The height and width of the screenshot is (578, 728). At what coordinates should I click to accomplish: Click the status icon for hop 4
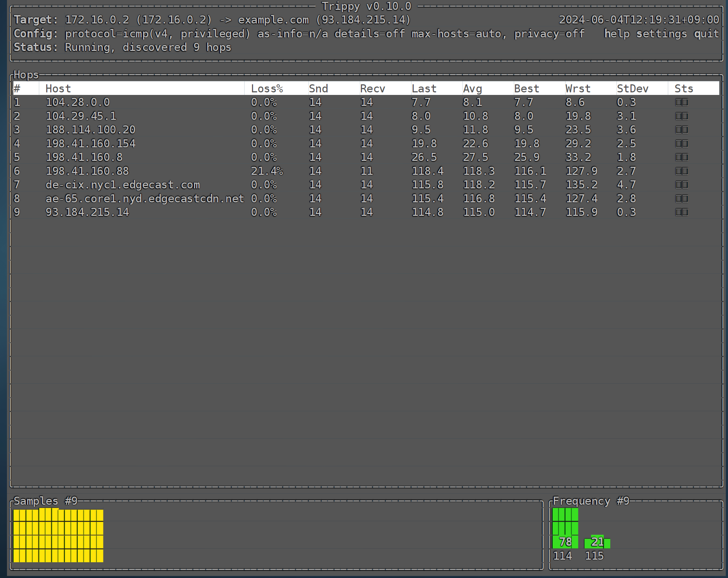(681, 144)
